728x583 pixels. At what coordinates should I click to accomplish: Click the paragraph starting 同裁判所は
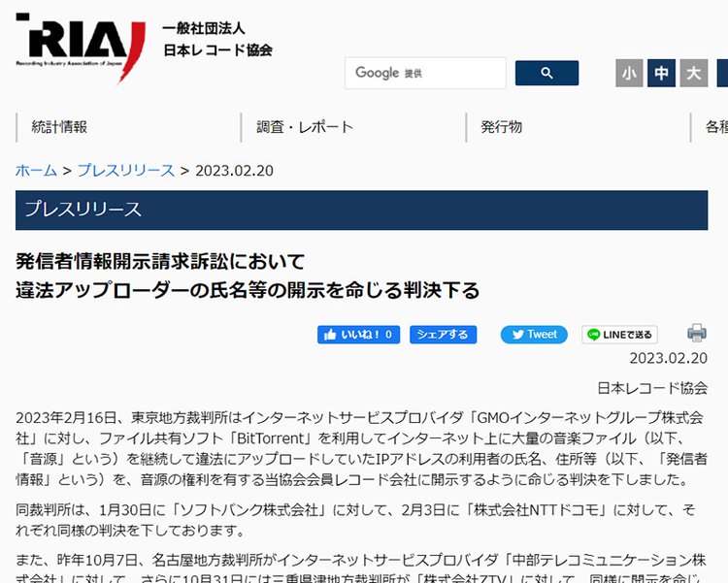point(355,520)
